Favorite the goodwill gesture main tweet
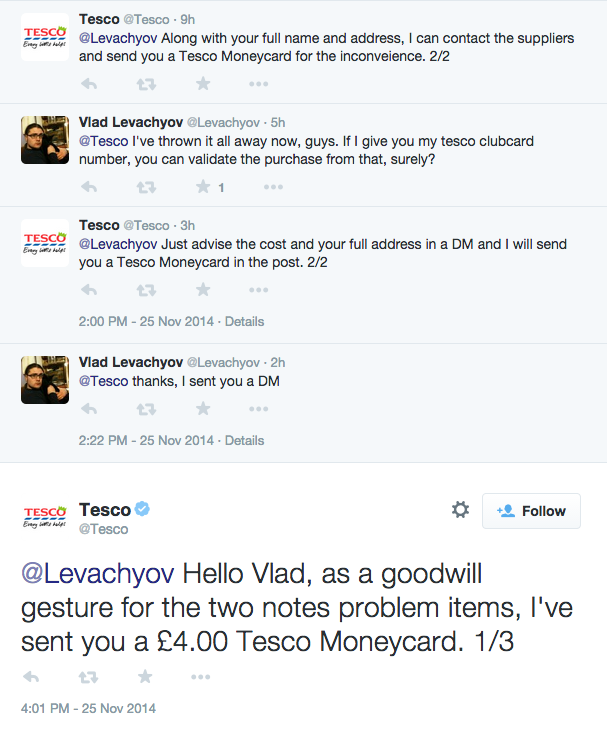Image resolution: width=607 pixels, height=740 pixels. click(x=145, y=677)
